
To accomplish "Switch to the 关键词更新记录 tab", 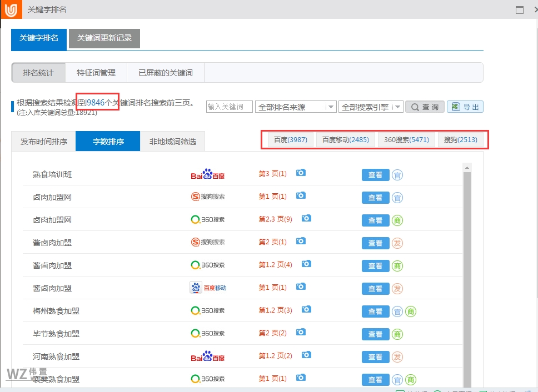I will pos(104,39).
